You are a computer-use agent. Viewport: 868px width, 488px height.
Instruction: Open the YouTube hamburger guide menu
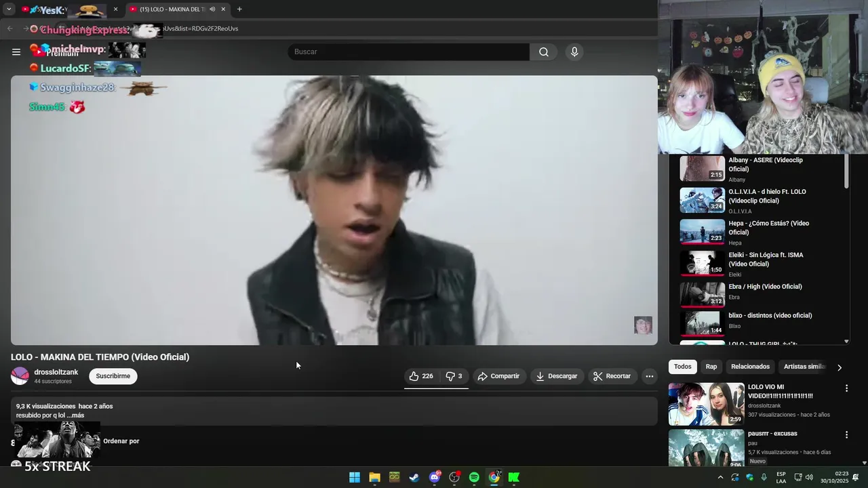point(16,52)
